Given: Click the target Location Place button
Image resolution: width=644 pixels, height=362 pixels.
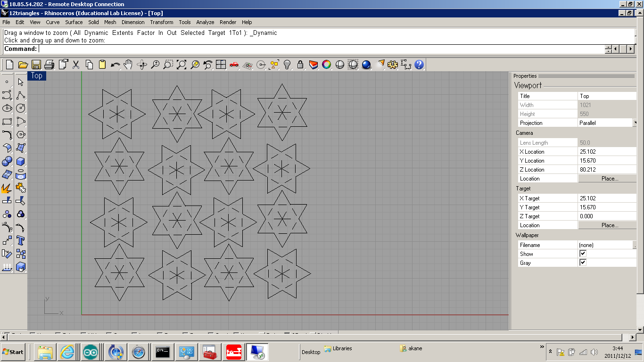Looking at the screenshot, I should point(609,225).
